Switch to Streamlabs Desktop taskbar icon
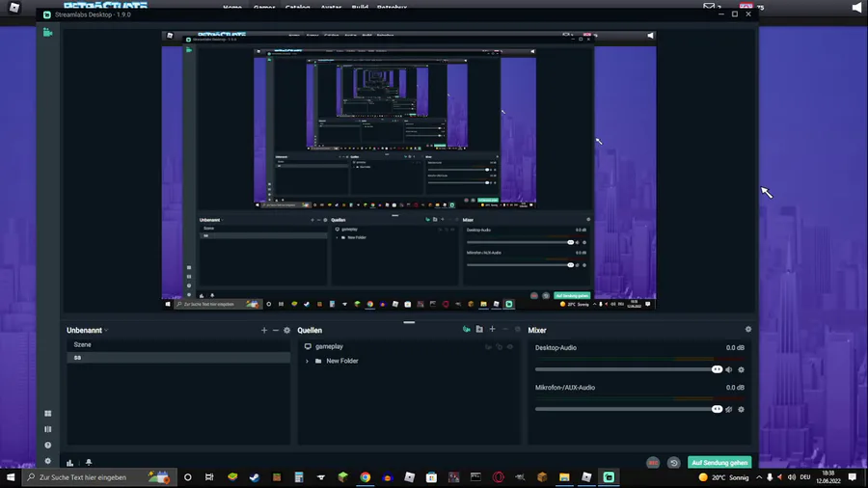Screen dimensions: 868x488 click(609, 477)
